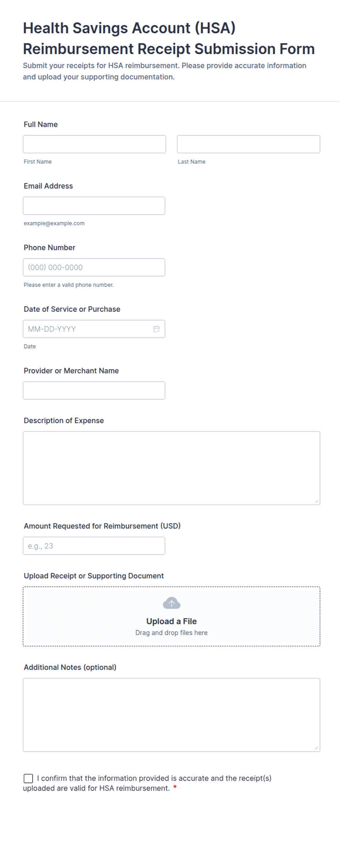Image resolution: width=340 pixels, height=868 pixels.
Task: Click inside the Description of Expense textarea
Action: click(171, 468)
